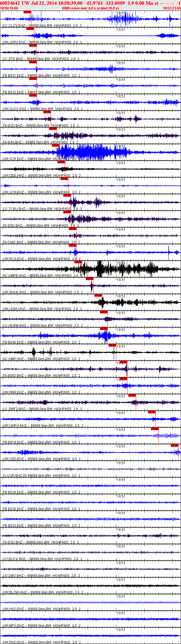Image resolution: width=181 pixels, height=644 pixels.
Task: Click the red pick flag on CC SWF2 trace
Action: (x=132, y=395)
